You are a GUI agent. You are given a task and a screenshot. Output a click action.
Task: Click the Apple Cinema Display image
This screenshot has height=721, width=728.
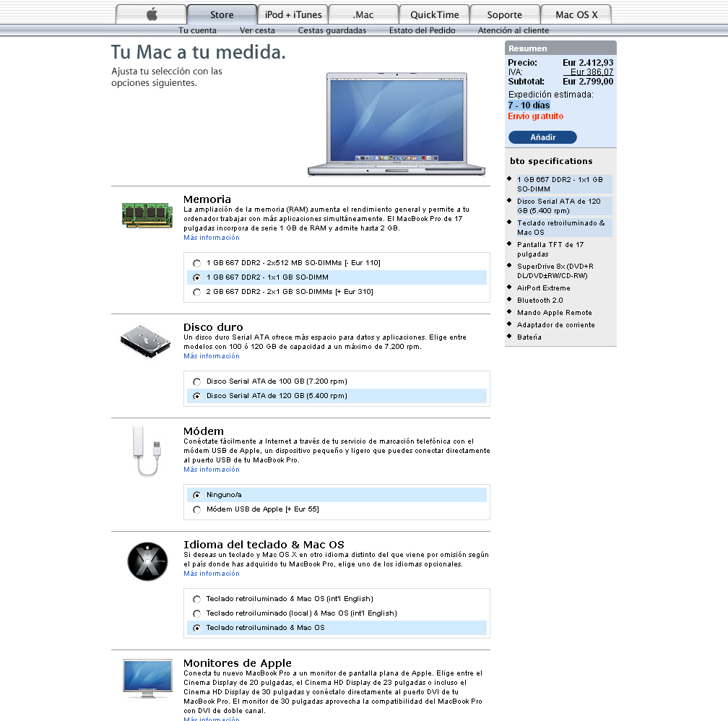[147, 678]
